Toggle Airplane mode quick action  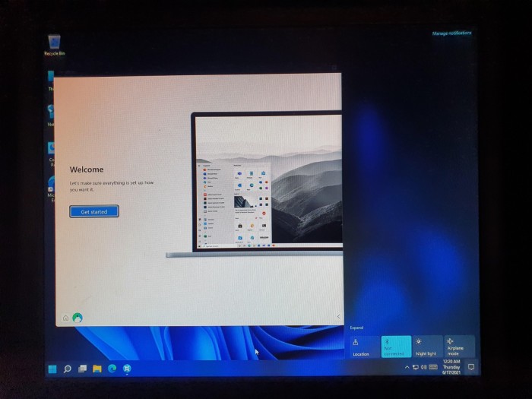pos(459,347)
